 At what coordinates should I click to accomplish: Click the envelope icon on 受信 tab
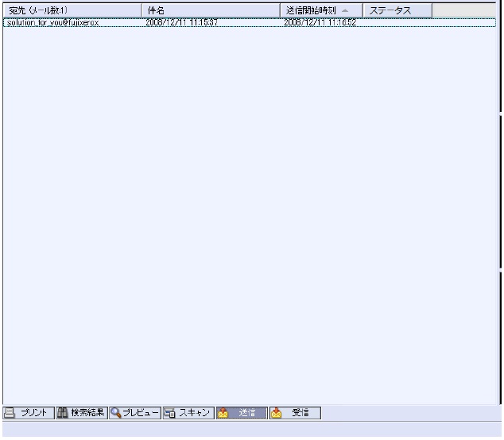click(277, 413)
